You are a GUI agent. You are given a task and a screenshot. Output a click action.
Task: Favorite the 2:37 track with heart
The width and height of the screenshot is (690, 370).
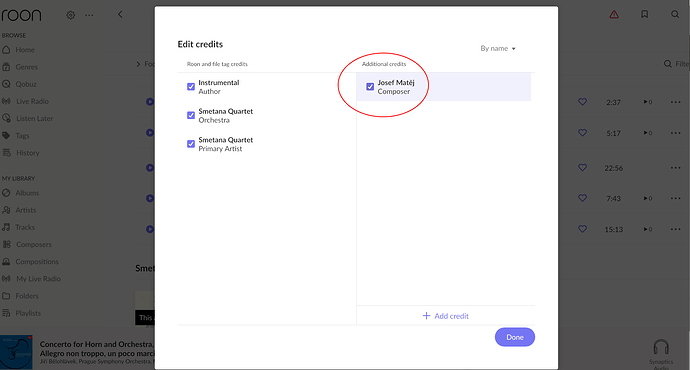[x=582, y=102]
